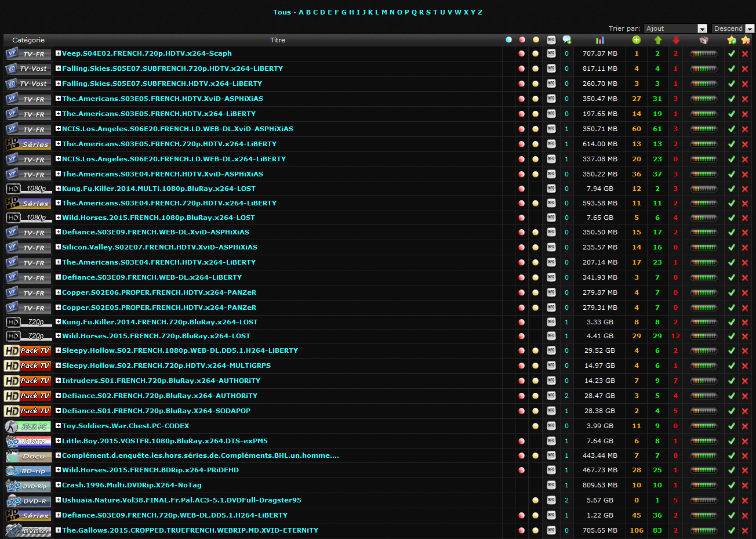Open Defiance.S01.FRENCH.720p.BluRay.X264-SODAPOP link
Viewport: 756px width, 539px height.
[x=156, y=411]
